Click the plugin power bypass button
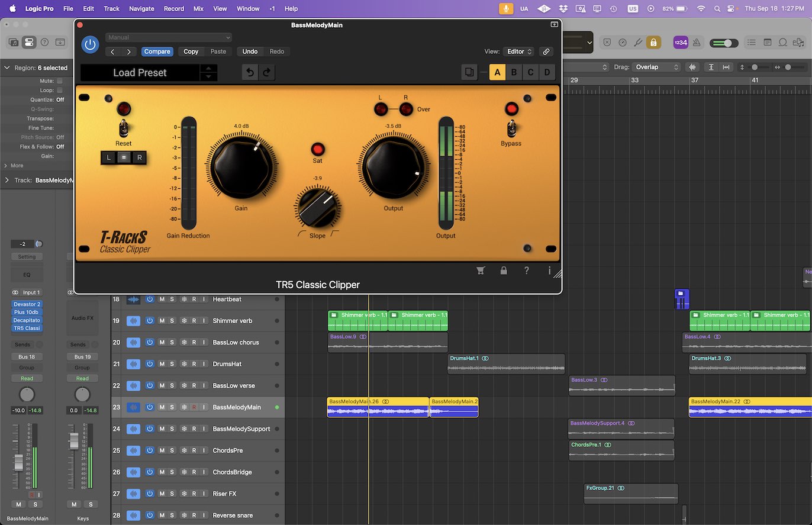The height and width of the screenshot is (525, 812). point(90,44)
